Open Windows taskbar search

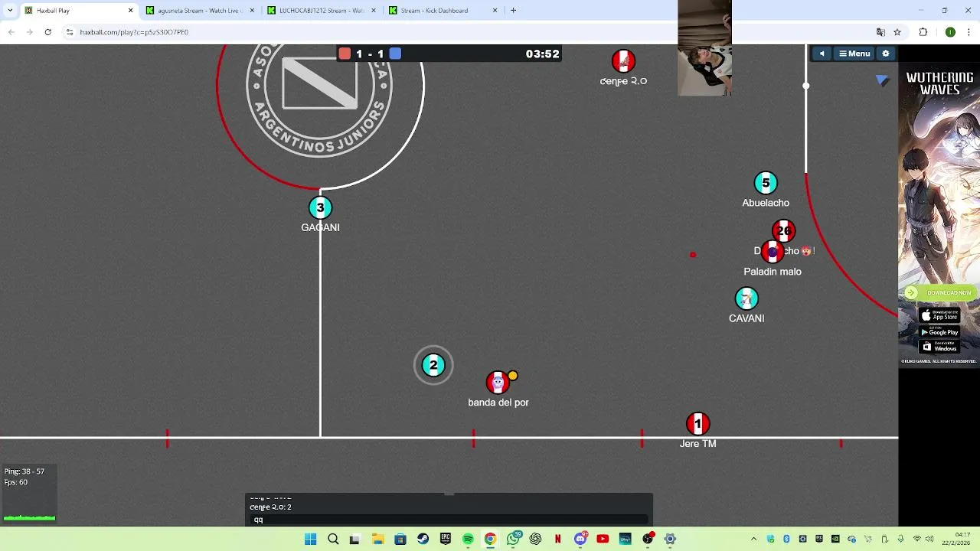click(x=333, y=539)
